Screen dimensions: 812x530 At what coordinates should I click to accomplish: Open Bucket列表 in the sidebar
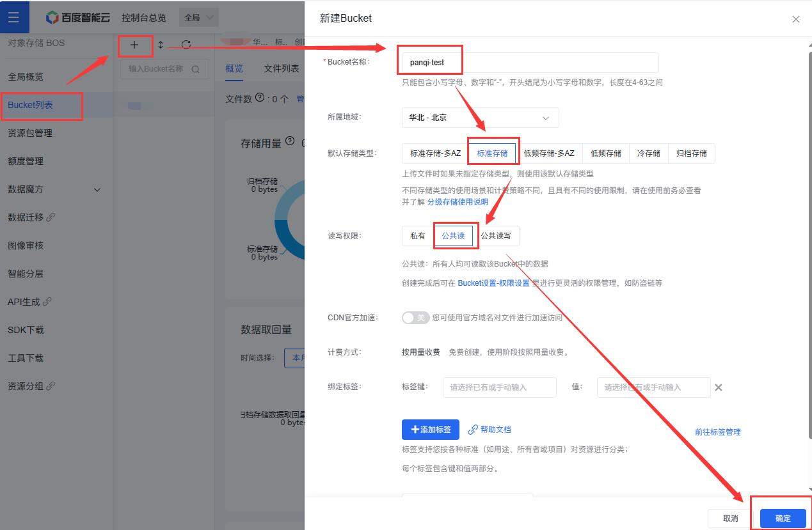[x=42, y=105]
